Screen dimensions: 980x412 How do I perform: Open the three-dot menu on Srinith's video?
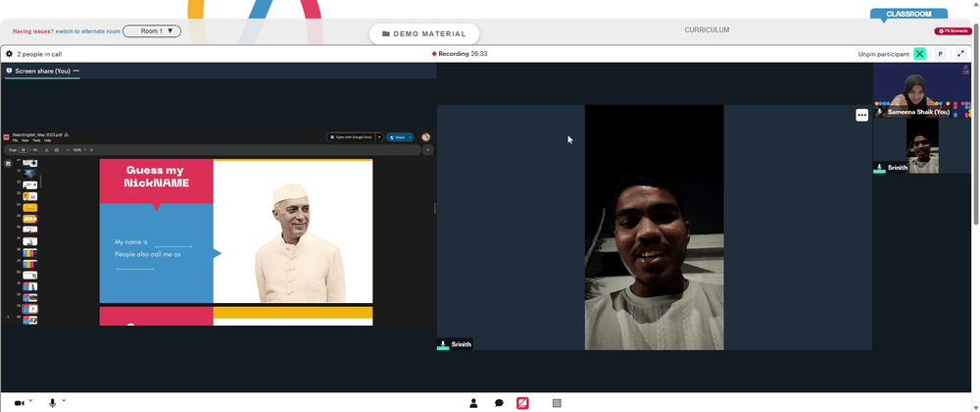pos(861,115)
